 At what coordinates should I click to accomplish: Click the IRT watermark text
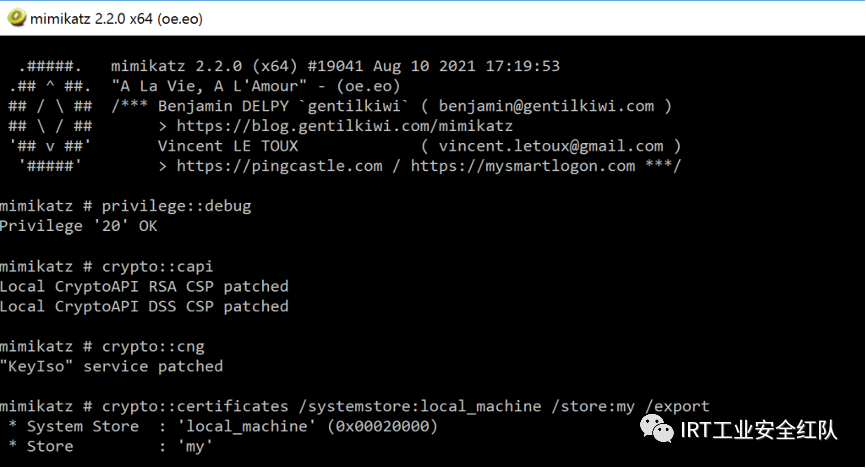point(758,430)
